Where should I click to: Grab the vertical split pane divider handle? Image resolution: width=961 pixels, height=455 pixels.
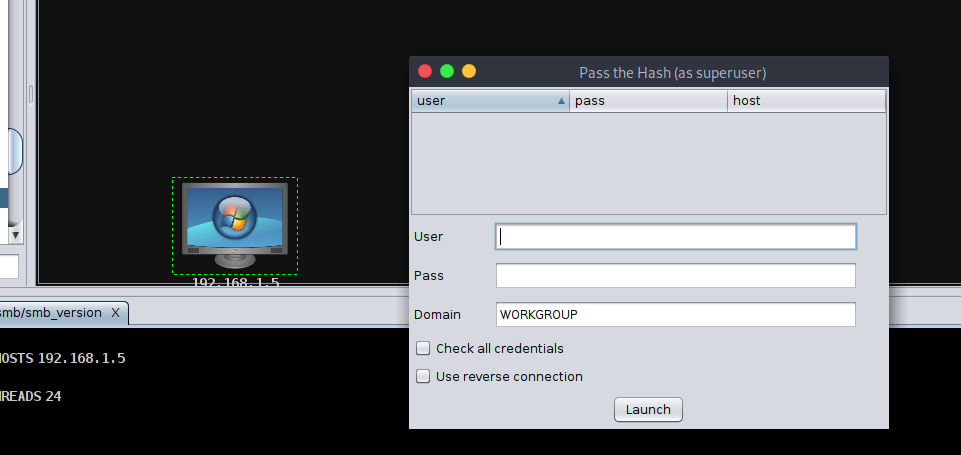[x=31, y=94]
